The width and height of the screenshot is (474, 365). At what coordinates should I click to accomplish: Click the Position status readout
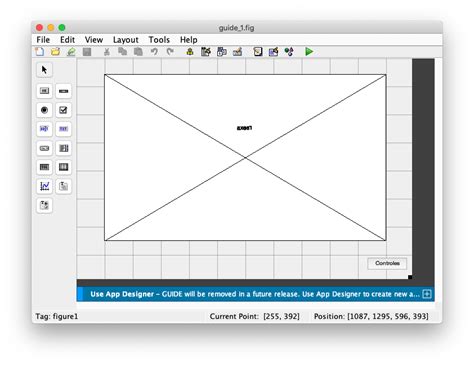pyautogui.click(x=371, y=316)
